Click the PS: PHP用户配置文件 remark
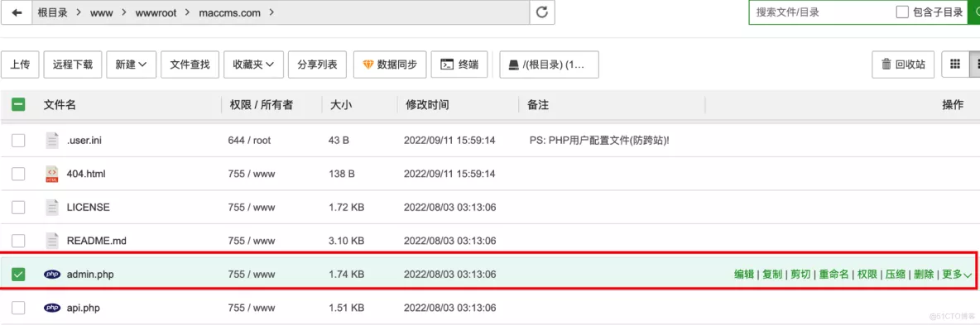 (x=599, y=141)
